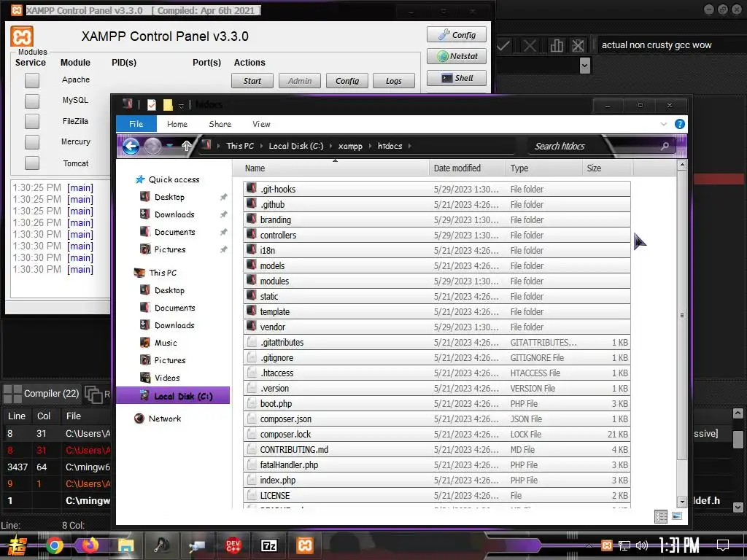
Task: Expand chevron after Local Disk (C:) breadcrumb
Action: pos(331,146)
